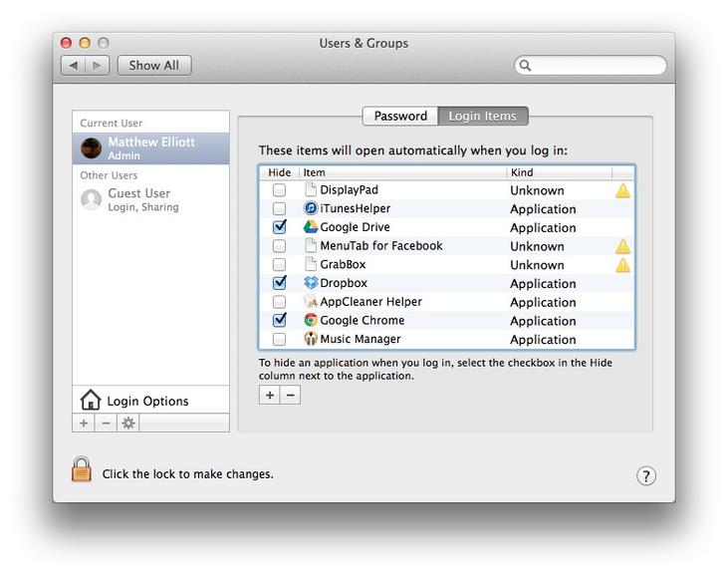
Task: Click the iTunesHelper app icon
Action: [310, 208]
